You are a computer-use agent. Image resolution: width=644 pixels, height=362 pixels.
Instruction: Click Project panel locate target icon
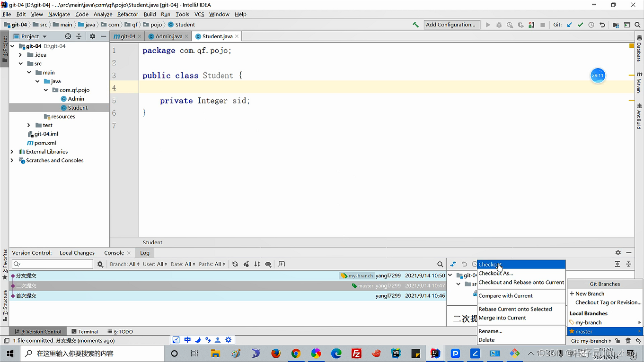[x=68, y=36]
